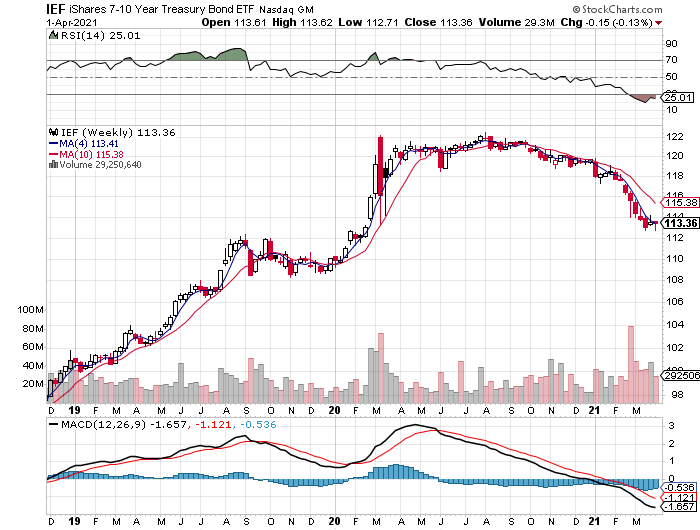This screenshot has width=700, height=530.
Task: Click the 115.38 price tag on right axis
Action: tap(680, 203)
